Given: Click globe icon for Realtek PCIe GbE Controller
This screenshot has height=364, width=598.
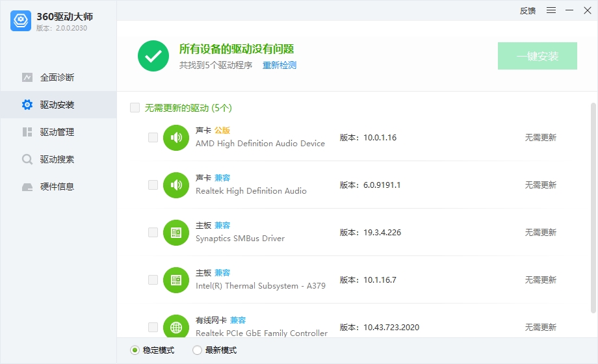Looking at the screenshot, I should tap(175, 326).
